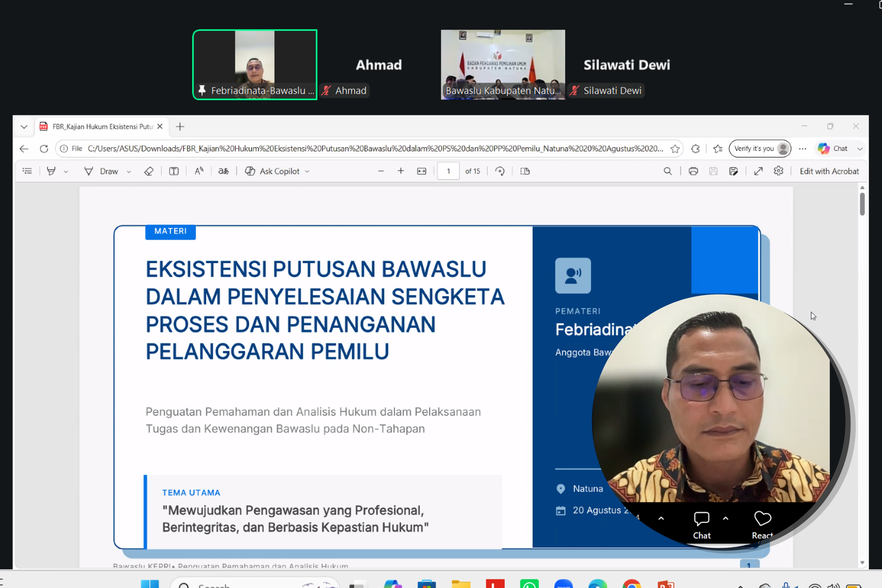The image size is (882, 588).
Task: Click Bawaslu Kabupaten Natuna video thumbnail
Action: [x=503, y=65]
